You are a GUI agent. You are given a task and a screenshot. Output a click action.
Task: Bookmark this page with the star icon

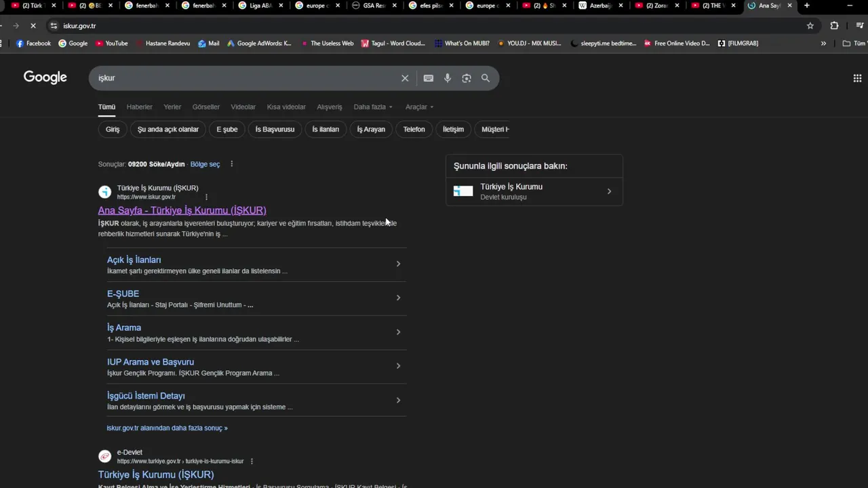coord(810,26)
